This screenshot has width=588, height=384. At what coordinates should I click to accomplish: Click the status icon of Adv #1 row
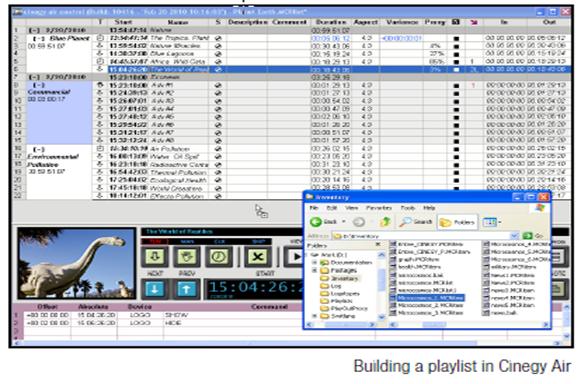pos(218,85)
